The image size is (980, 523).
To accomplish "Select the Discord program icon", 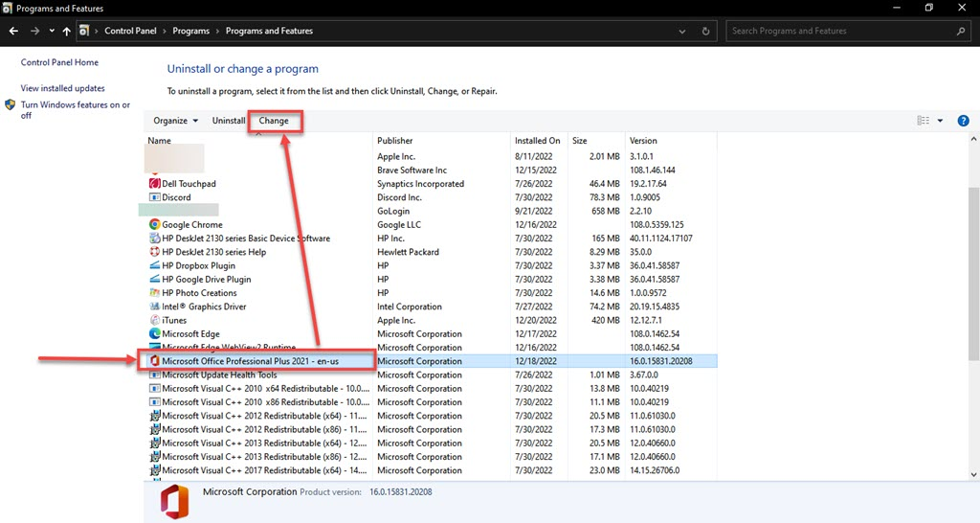I will 154,197.
